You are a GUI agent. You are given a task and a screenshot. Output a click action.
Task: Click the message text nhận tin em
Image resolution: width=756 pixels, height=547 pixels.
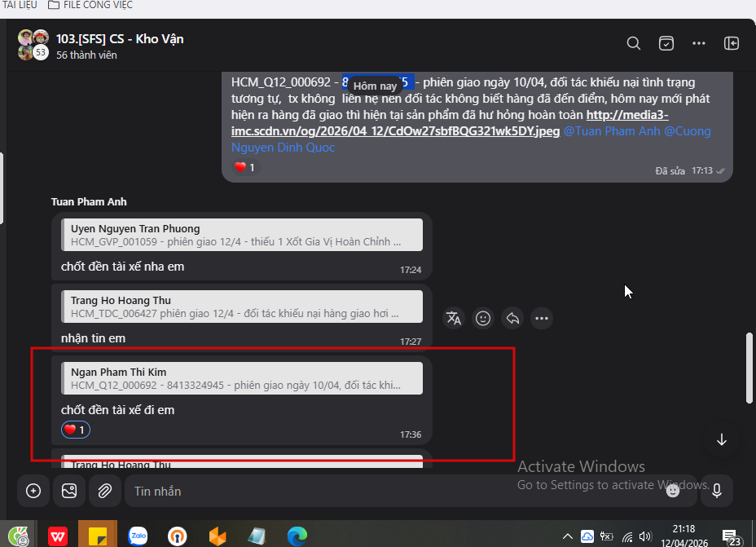(93, 338)
